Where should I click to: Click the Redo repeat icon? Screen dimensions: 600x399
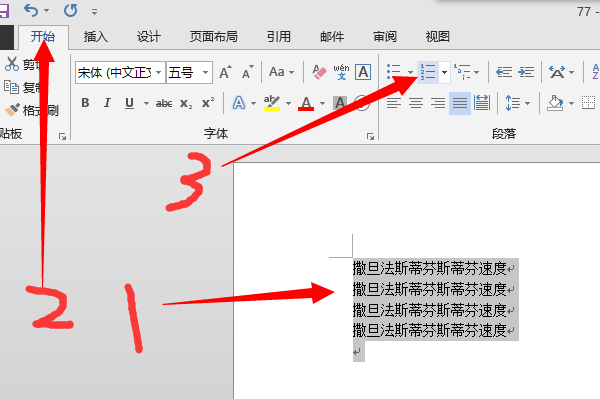pyautogui.click(x=70, y=10)
